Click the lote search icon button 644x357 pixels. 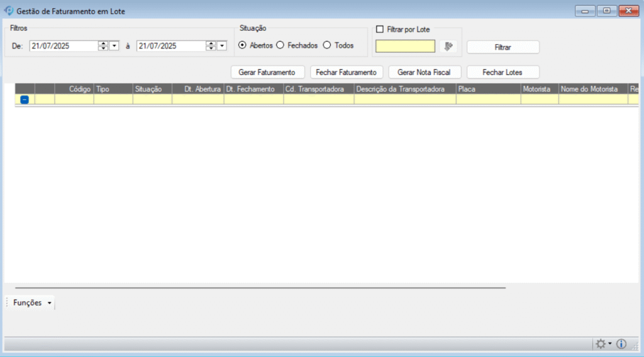pyautogui.click(x=448, y=46)
